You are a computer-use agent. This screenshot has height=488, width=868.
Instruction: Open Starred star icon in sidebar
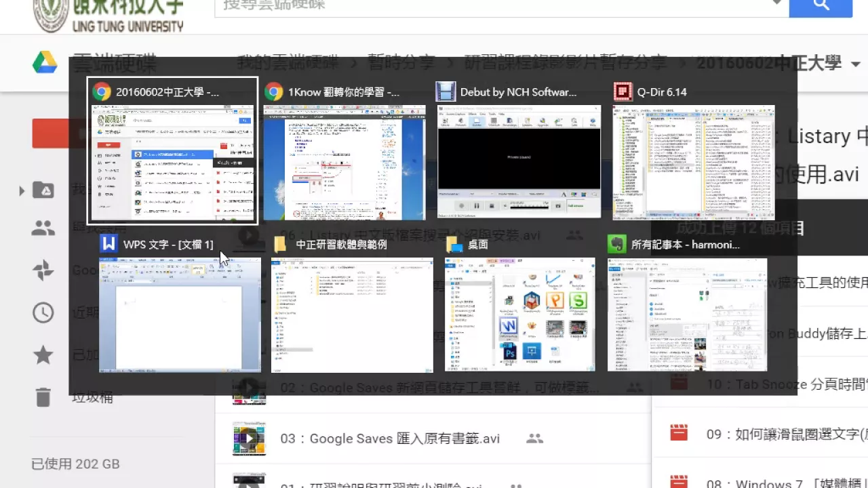point(43,354)
